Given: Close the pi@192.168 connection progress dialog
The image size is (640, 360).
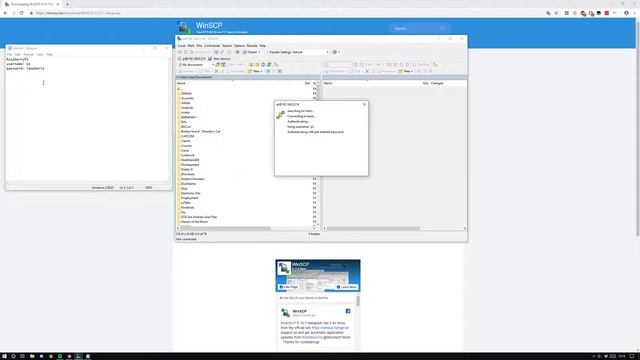Looking at the screenshot, I should [x=364, y=104].
